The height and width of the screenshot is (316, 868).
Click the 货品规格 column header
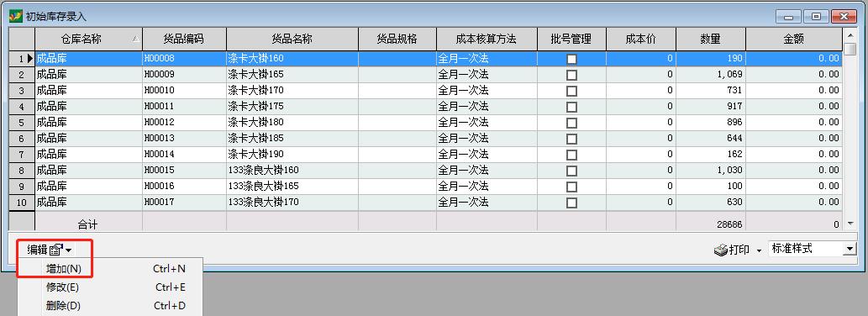[x=397, y=39]
